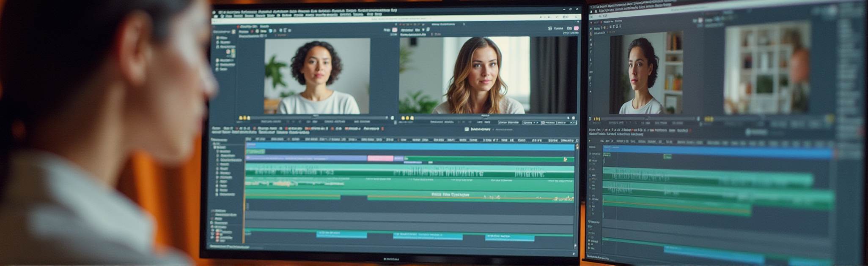Click the yellow icons below the right preview
The width and height of the screenshot is (868, 266).
tap(408, 118)
